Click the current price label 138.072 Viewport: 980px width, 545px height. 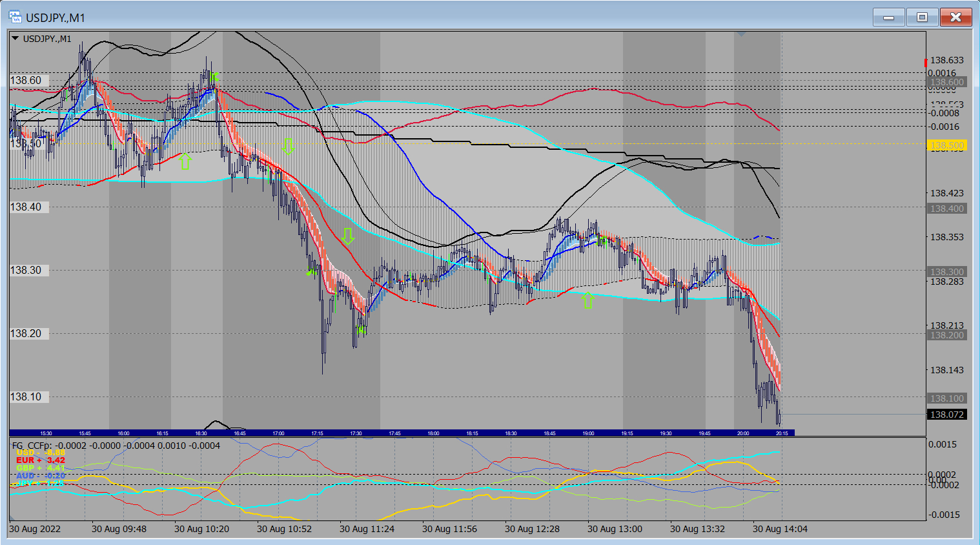tap(946, 415)
